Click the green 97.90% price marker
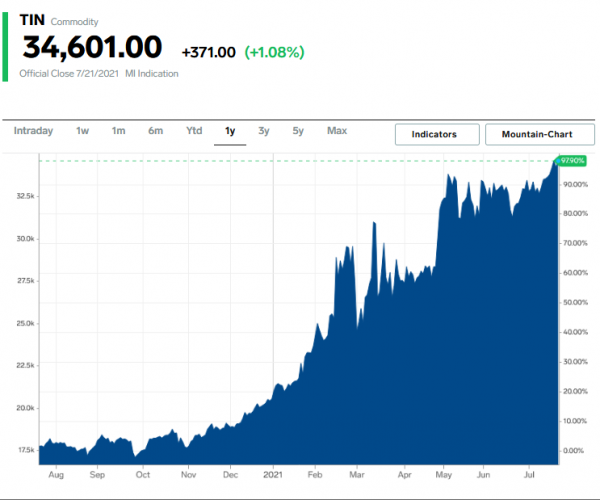Viewport: 600px width, 500px height. click(x=573, y=160)
